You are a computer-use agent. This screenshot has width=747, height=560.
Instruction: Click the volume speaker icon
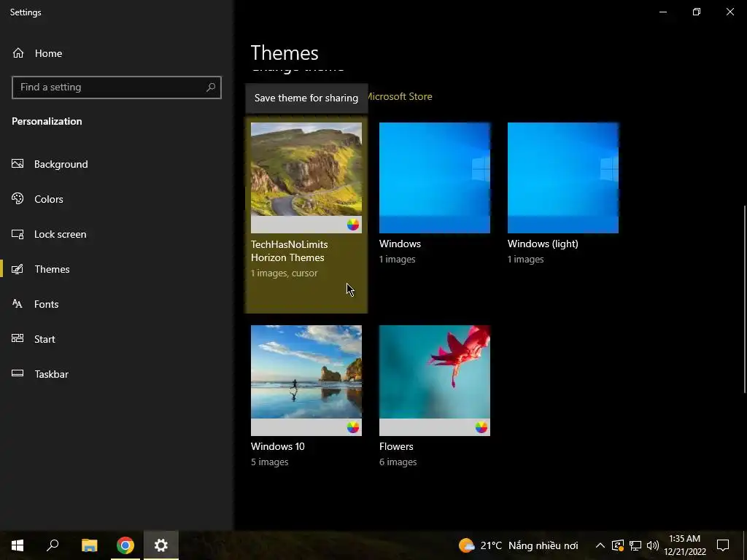(653, 545)
